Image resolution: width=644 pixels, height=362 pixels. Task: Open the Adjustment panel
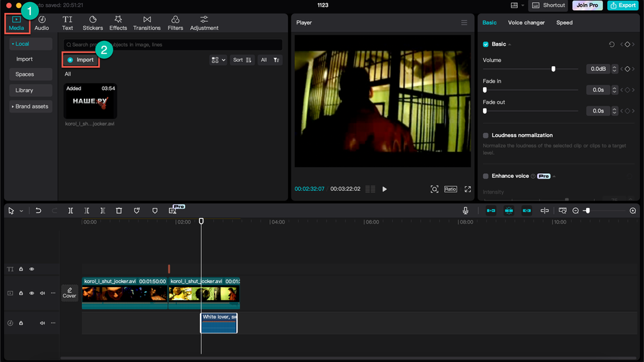(x=204, y=23)
